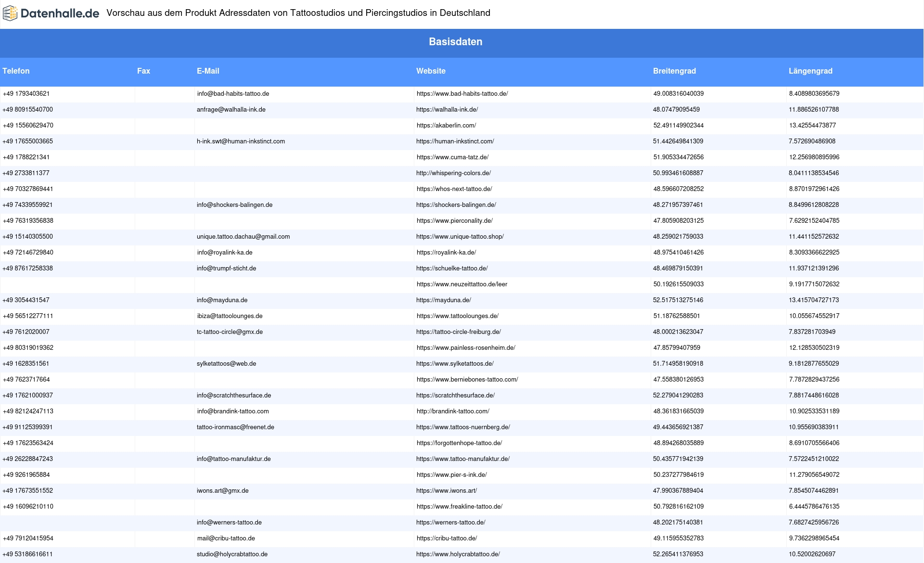Select phone number +49 80915540700

pyautogui.click(x=28, y=110)
